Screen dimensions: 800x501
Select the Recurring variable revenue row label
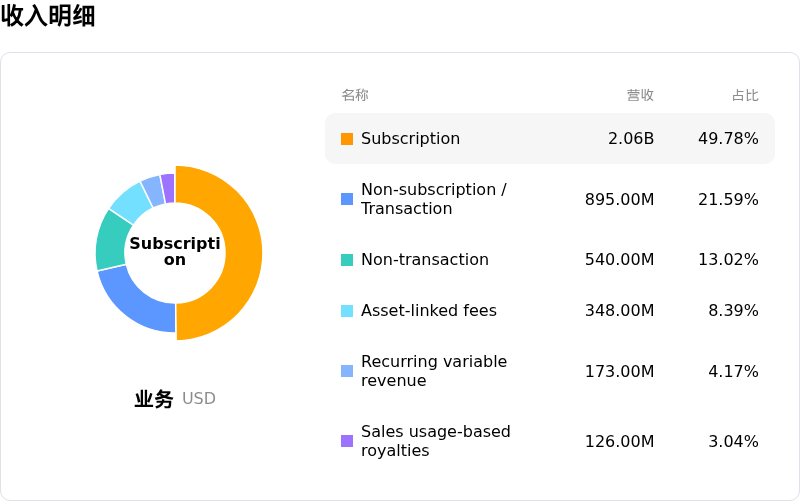[434, 371]
